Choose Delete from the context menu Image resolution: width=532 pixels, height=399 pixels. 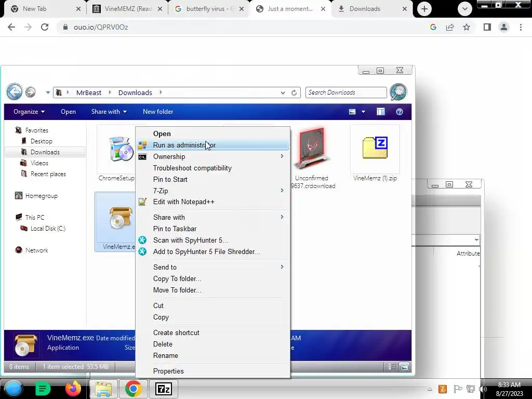tap(212, 344)
